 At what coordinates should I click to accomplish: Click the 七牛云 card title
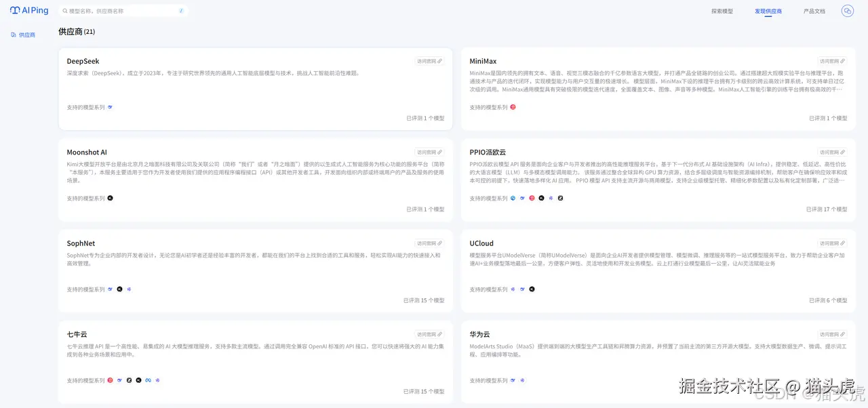tap(77, 334)
